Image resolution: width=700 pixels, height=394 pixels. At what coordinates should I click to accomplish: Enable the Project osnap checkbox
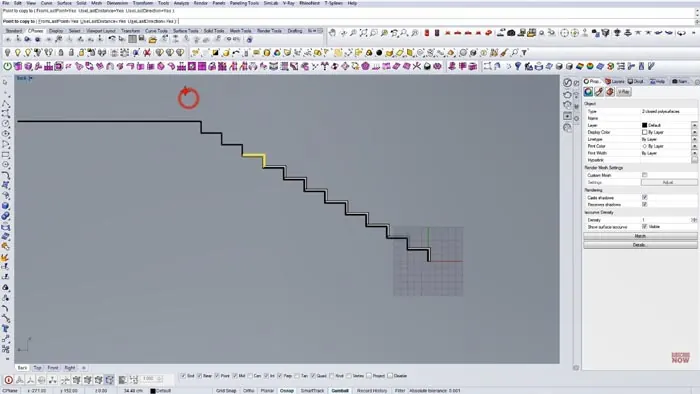(369, 376)
